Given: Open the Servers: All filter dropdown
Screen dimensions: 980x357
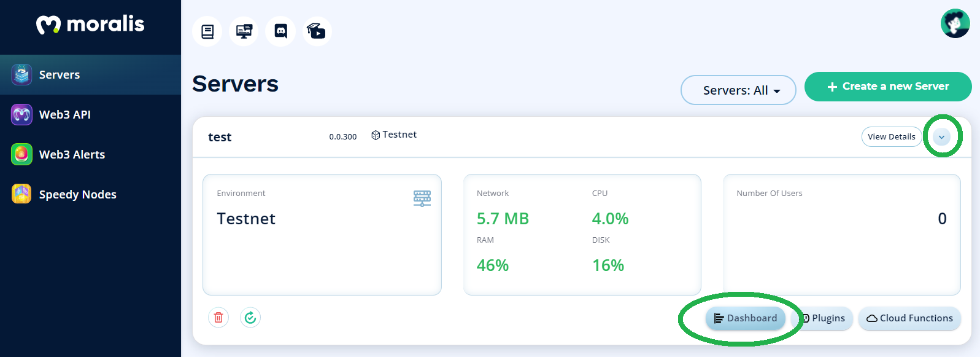Looking at the screenshot, I should point(738,90).
